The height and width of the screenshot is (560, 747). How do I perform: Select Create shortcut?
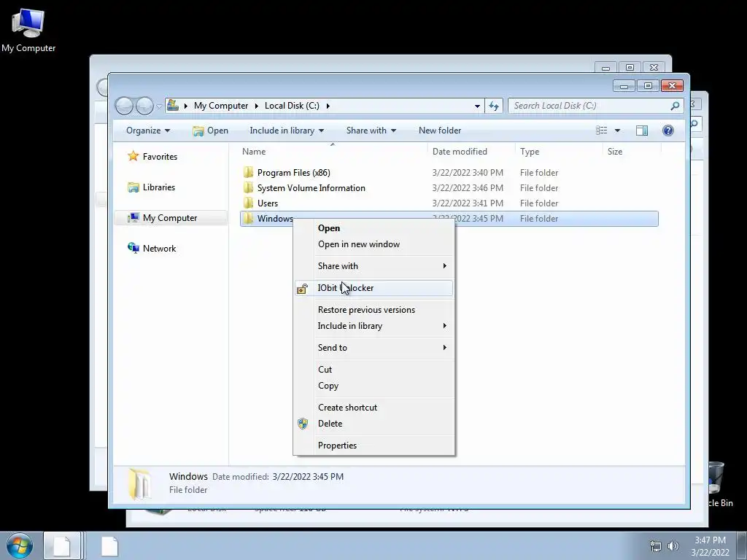point(374,408)
